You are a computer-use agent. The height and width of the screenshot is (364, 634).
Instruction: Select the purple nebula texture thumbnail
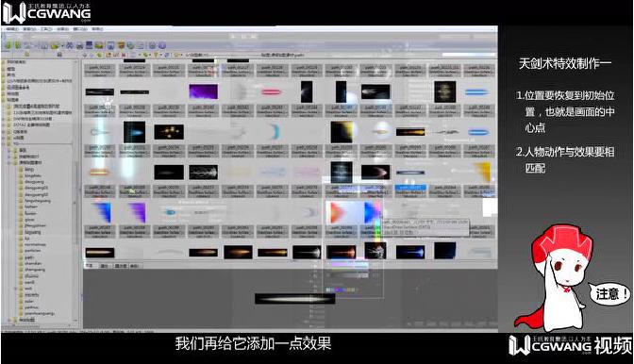tap(203, 91)
